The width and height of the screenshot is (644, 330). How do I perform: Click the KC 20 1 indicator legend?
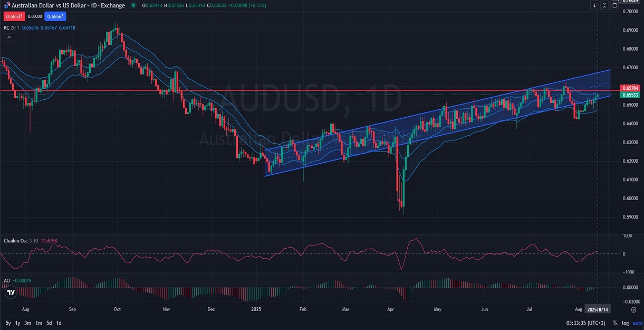click(x=11, y=27)
